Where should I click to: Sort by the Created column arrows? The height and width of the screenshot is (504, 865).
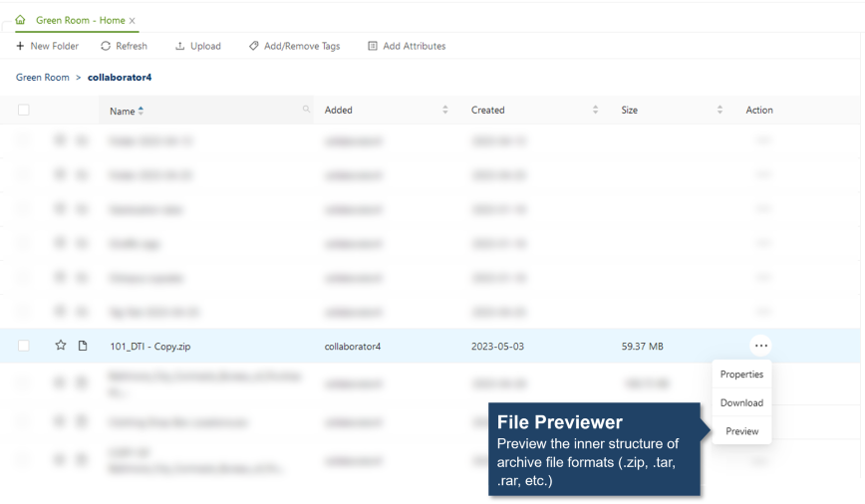click(x=595, y=110)
